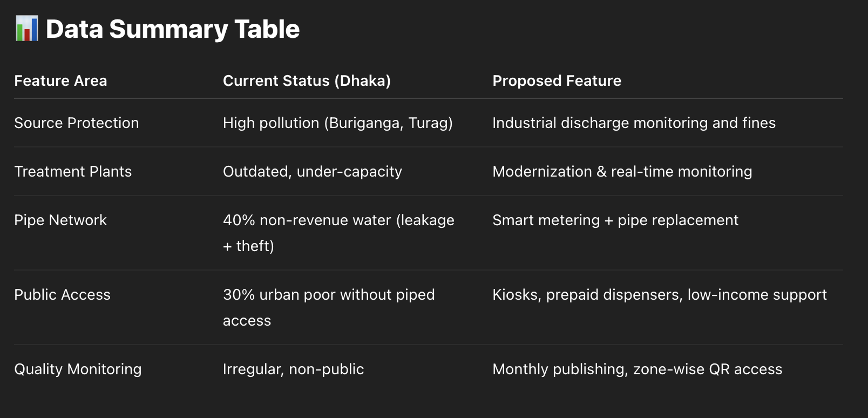This screenshot has height=418, width=868.
Task: Click Industrial discharge monitoring and fines cell
Action: (634, 123)
